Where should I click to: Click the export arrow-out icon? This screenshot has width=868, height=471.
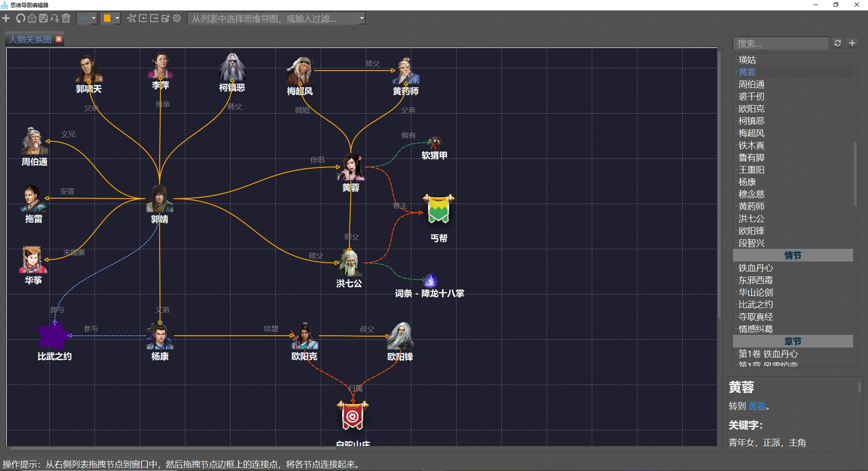click(154, 18)
